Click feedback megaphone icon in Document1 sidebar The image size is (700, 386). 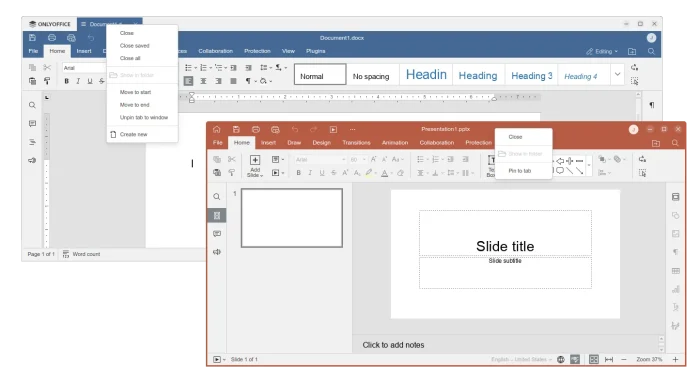pyautogui.click(x=32, y=160)
